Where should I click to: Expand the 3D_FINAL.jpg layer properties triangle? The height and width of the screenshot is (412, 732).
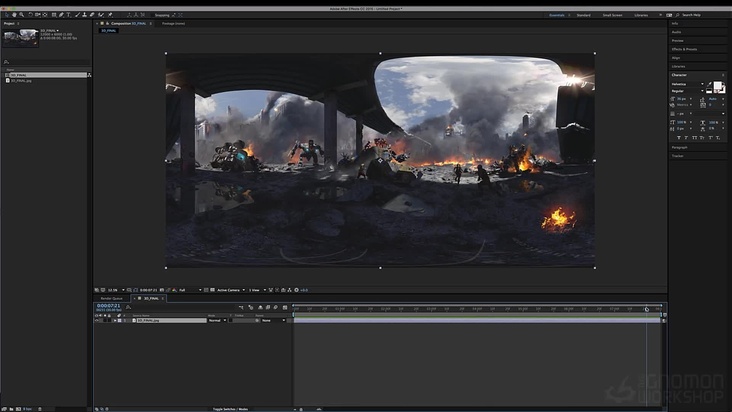coord(115,321)
